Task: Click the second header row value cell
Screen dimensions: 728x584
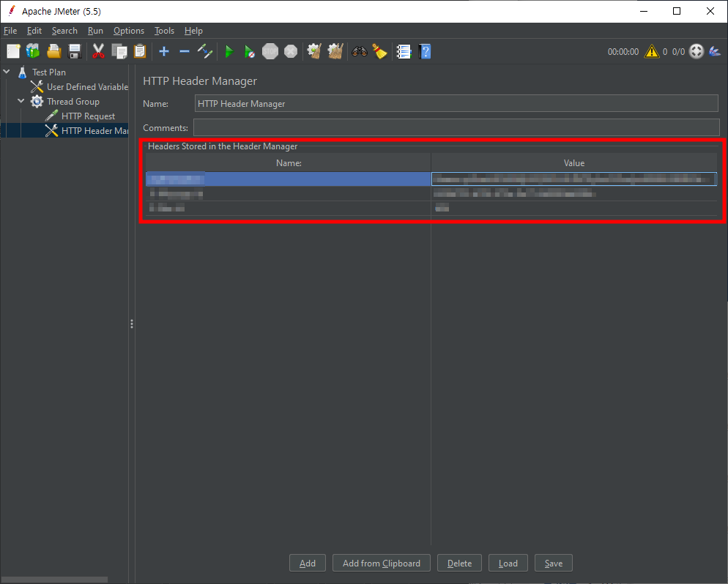Action: tap(574, 193)
